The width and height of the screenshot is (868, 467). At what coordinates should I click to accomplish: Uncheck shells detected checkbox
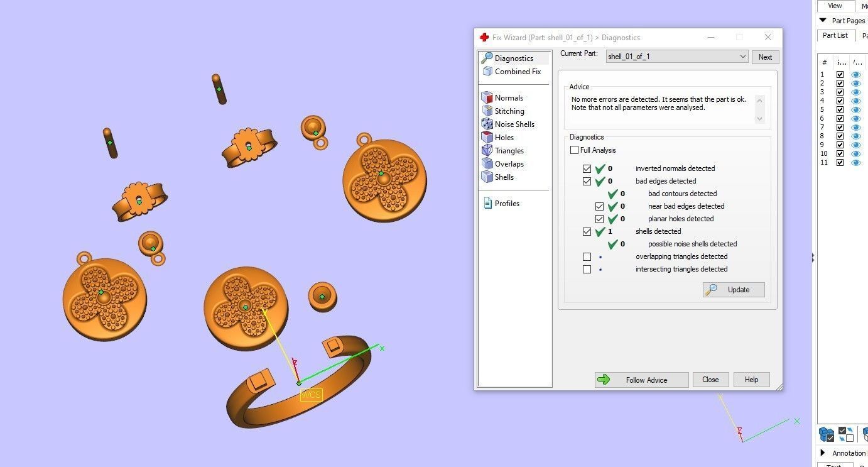587,231
